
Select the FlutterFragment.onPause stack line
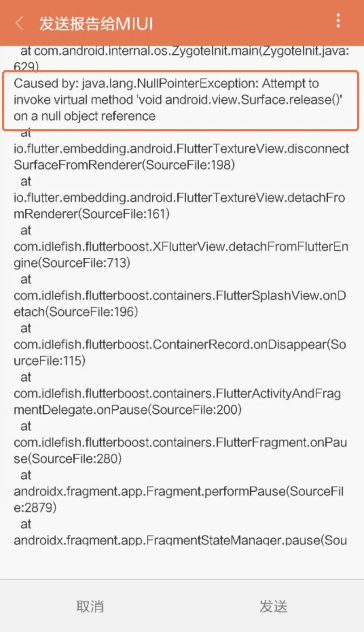point(179,443)
